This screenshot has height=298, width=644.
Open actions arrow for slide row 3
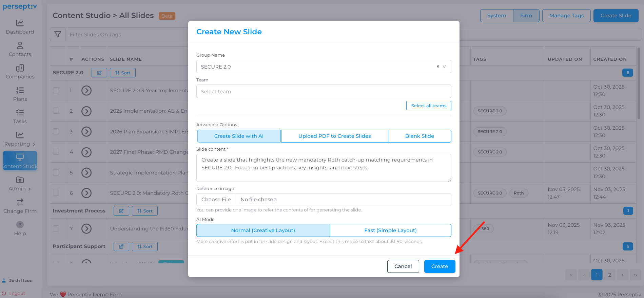click(x=86, y=132)
